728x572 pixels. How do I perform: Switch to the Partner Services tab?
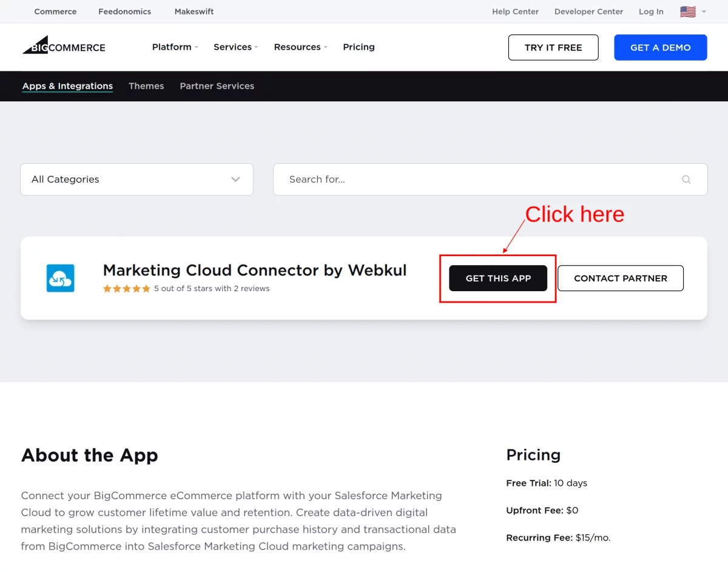tap(217, 86)
